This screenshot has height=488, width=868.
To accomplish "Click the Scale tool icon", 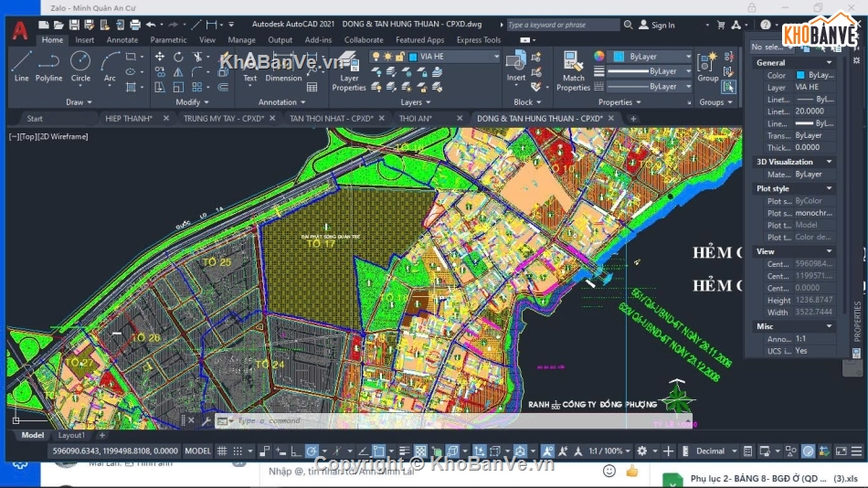I will (x=178, y=87).
